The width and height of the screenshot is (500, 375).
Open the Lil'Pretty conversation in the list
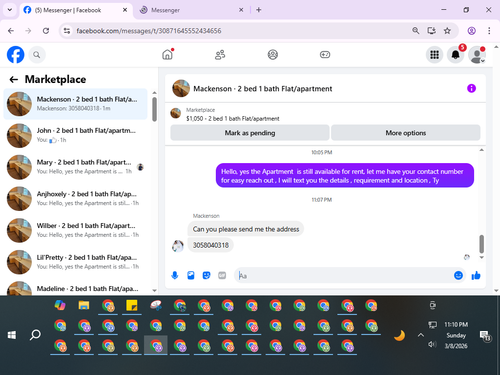click(x=75, y=262)
